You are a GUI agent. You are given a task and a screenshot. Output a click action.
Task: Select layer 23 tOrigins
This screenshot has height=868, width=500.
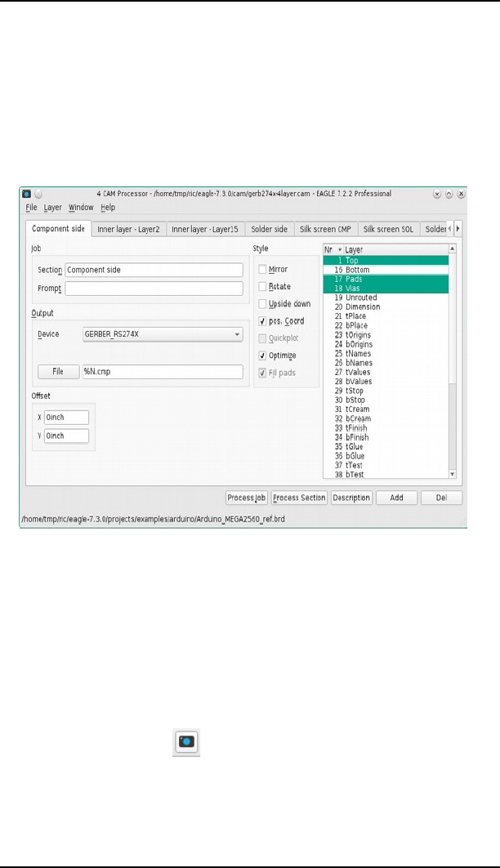[386, 335]
